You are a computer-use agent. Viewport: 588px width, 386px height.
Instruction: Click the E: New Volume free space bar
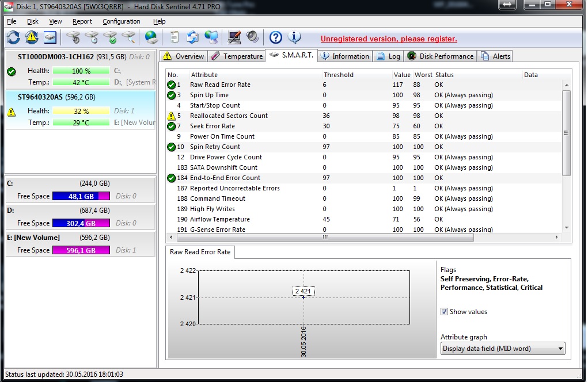point(81,250)
